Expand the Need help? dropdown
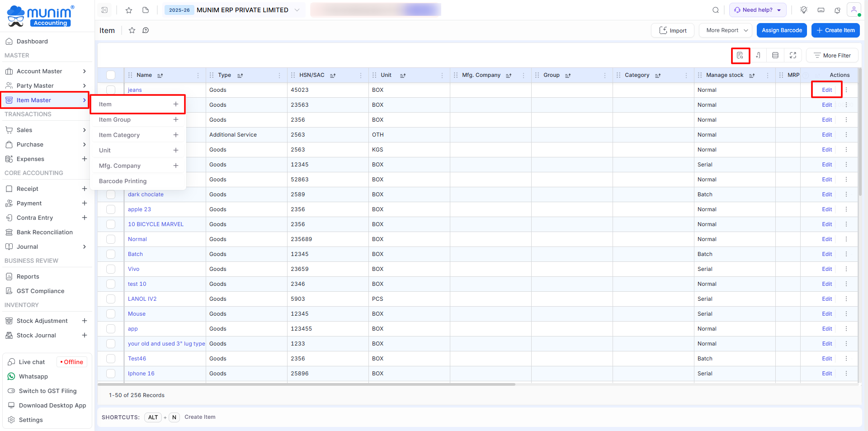Viewport: 868px width, 431px height. [757, 10]
